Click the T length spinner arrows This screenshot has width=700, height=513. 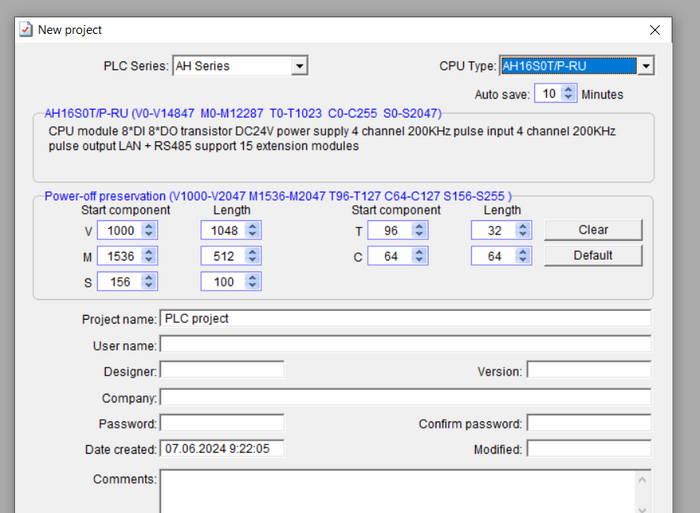click(522, 230)
